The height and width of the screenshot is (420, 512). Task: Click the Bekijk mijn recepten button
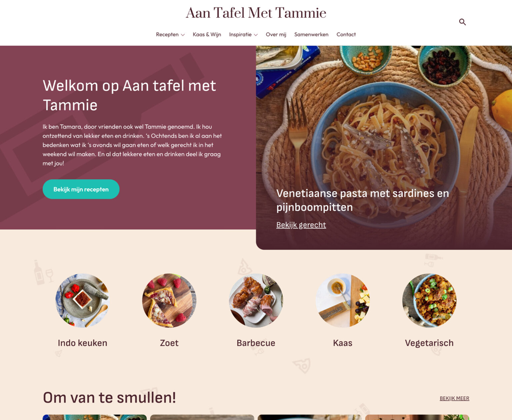click(81, 189)
